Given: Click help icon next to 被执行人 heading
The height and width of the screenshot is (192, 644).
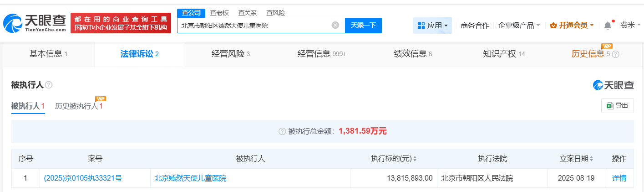Looking at the screenshot, I should 49,85.
